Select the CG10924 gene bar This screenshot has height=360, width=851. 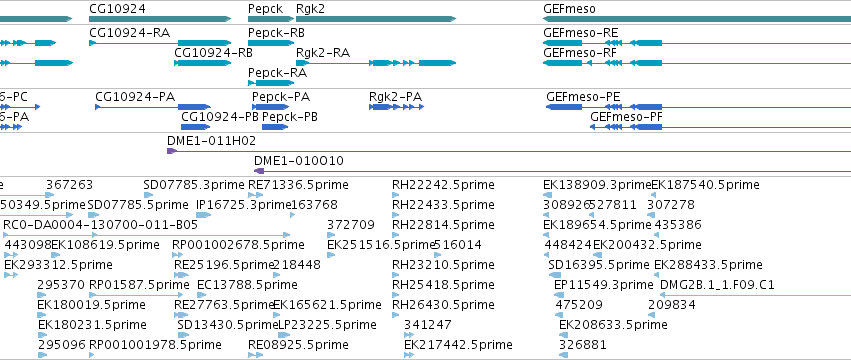160,19
